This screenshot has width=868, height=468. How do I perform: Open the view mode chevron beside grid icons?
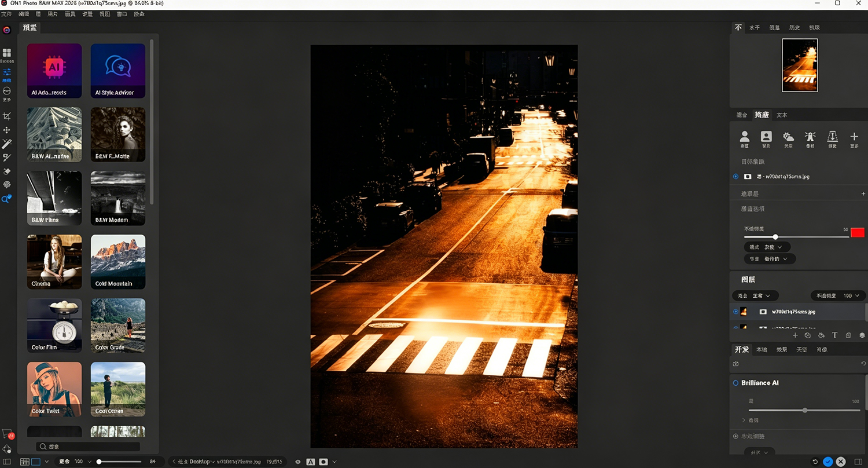pos(46,462)
